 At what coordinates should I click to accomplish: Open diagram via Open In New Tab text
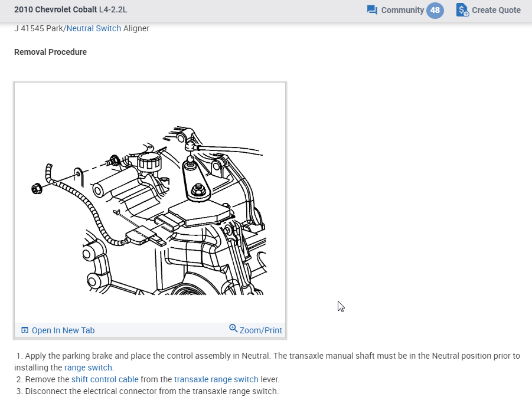point(63,330)
